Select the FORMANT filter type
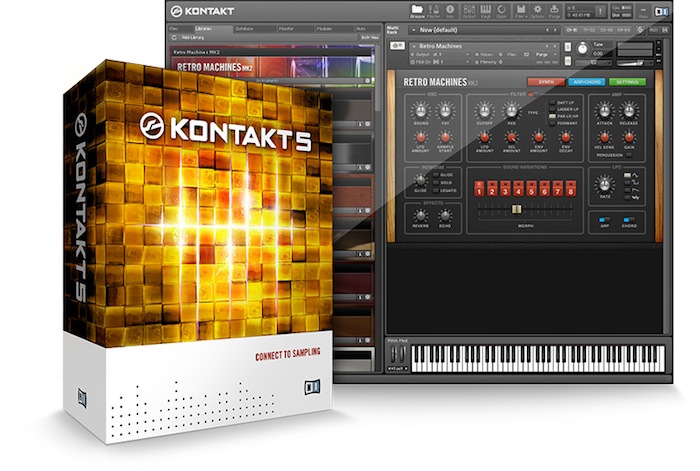700x471 pixels. (552, 123)
